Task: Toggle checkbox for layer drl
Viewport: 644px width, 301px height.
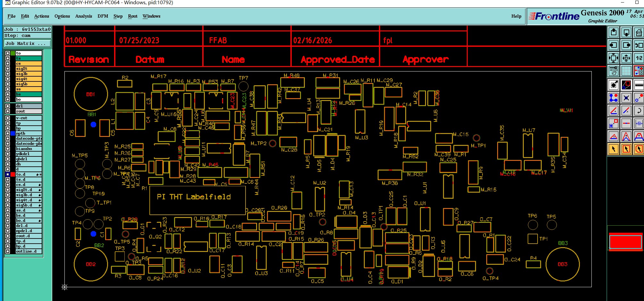Action: coord(8,106)
